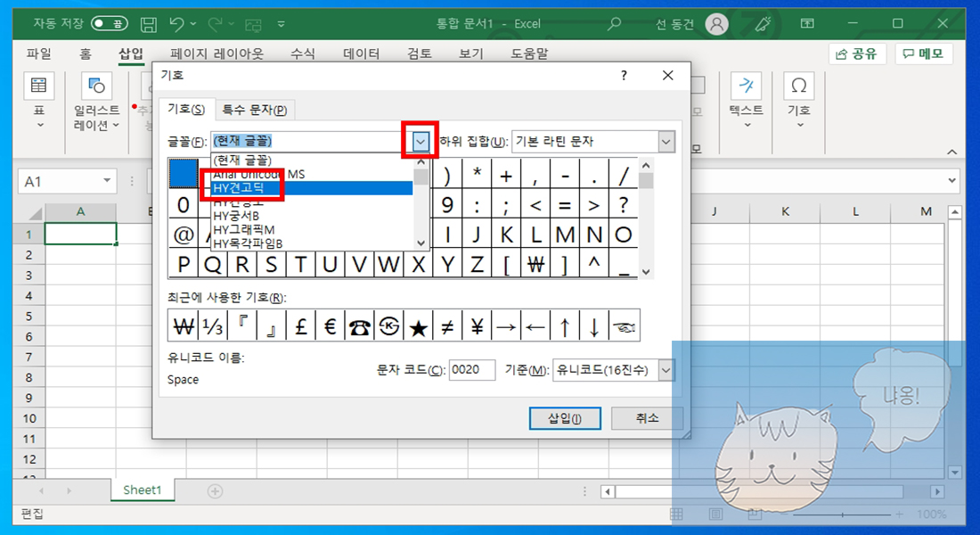
Task: Open the 텍스트 ribbon group
Action: point(747,103)
